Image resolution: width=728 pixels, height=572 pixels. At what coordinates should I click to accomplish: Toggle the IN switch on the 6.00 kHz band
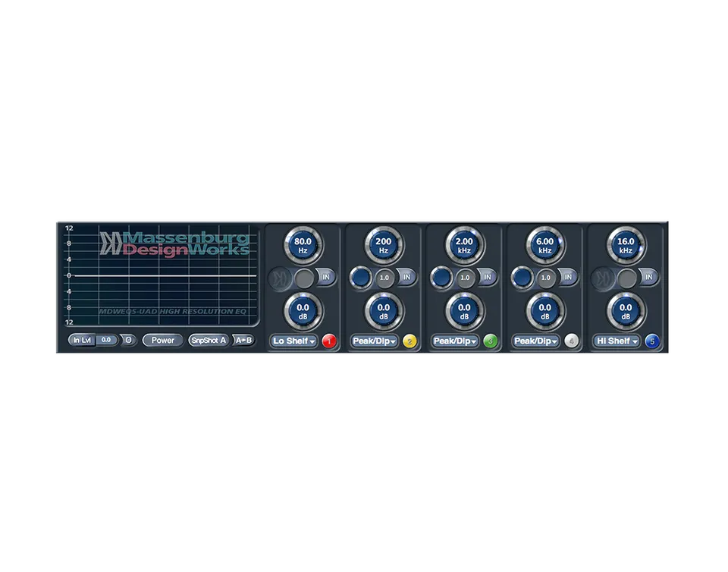[568, 277]
